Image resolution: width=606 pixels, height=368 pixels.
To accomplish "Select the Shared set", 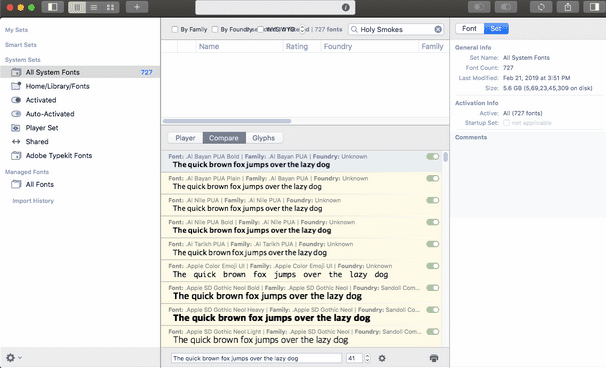I will click(80, 142).
